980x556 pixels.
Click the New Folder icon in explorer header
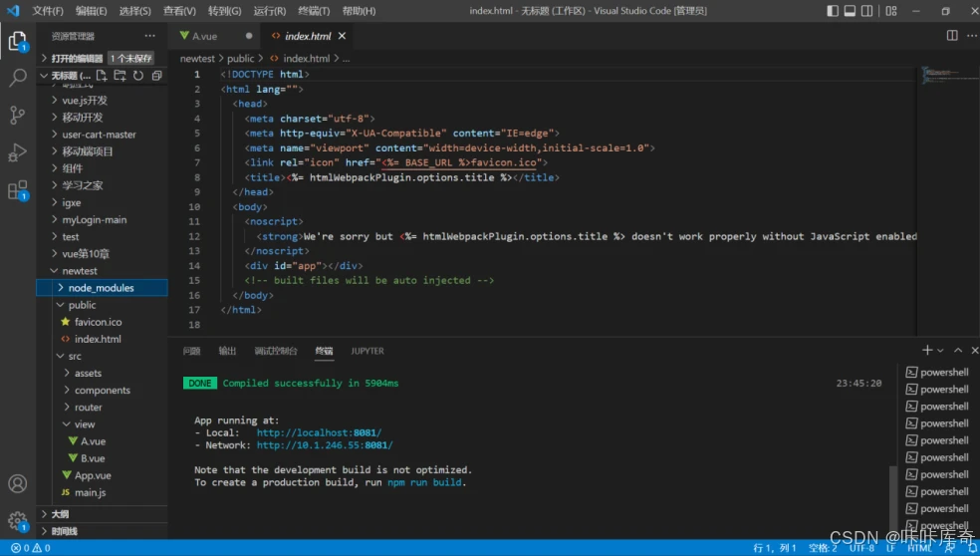point(120,76)
